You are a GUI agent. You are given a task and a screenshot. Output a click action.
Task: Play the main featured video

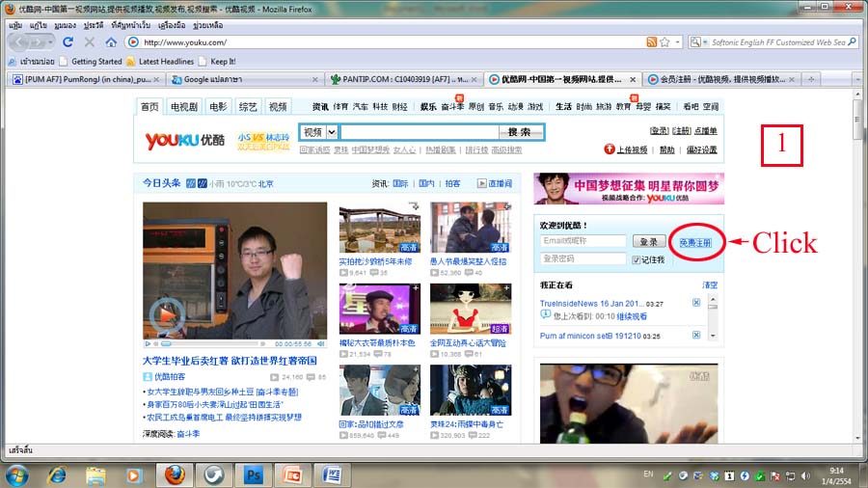pos(166,316)
